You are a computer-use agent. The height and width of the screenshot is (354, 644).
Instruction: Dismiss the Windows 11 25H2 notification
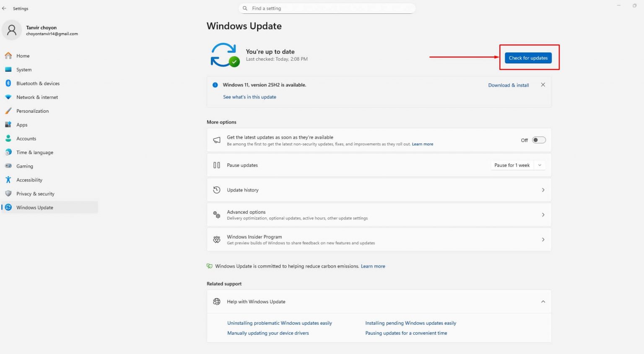pyautogui.click(x=543, y=85)
